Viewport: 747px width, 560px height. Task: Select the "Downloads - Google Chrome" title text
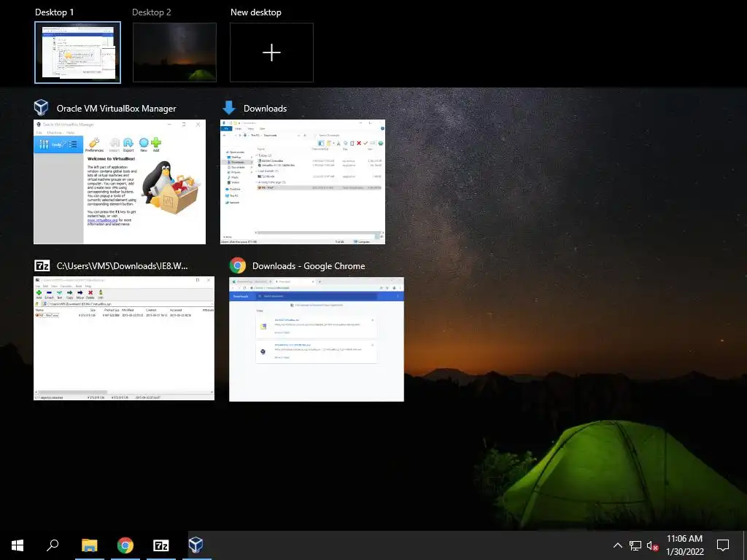tap(309, 266)
